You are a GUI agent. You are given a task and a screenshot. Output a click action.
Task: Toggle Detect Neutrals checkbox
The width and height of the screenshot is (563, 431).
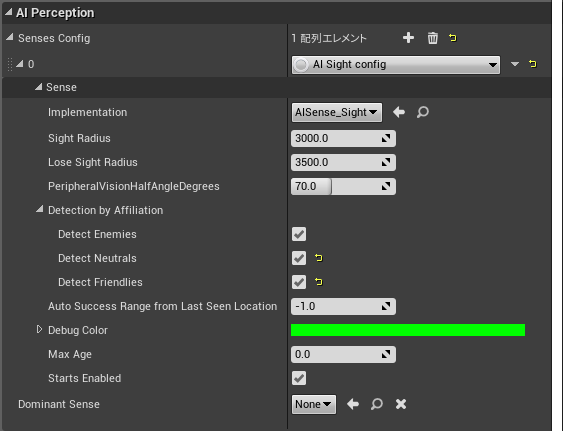[x=299, y=258]
